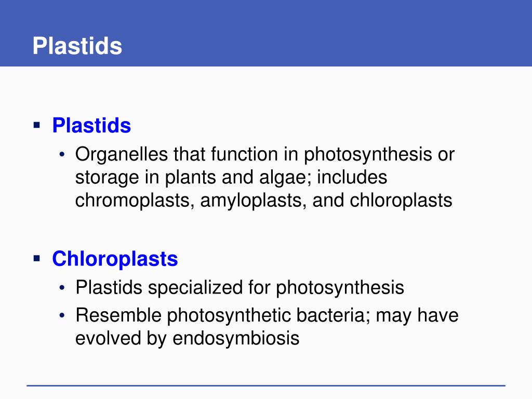Click the round bullet before "Plastids specialized"
The height and width of the screenshot is (399, 532).
(62, 288)
